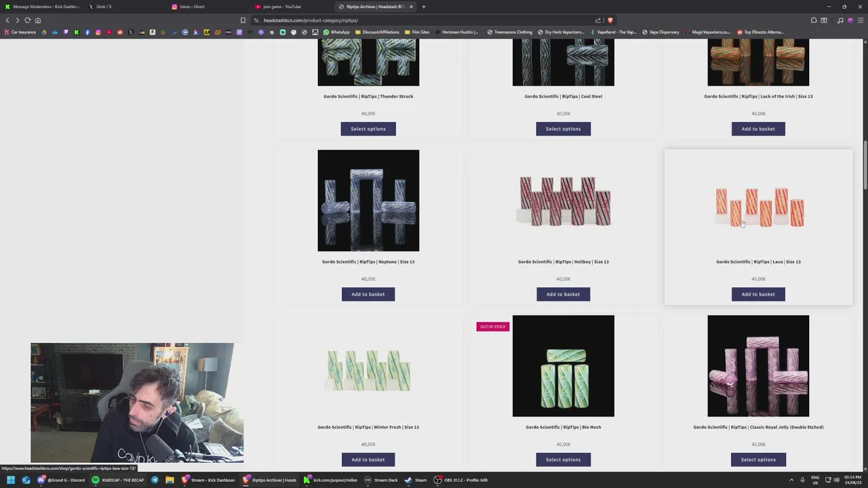Open the WhatsApp bookmark
This screenshot has height=488, width=868.
click(x=336, y=32)
